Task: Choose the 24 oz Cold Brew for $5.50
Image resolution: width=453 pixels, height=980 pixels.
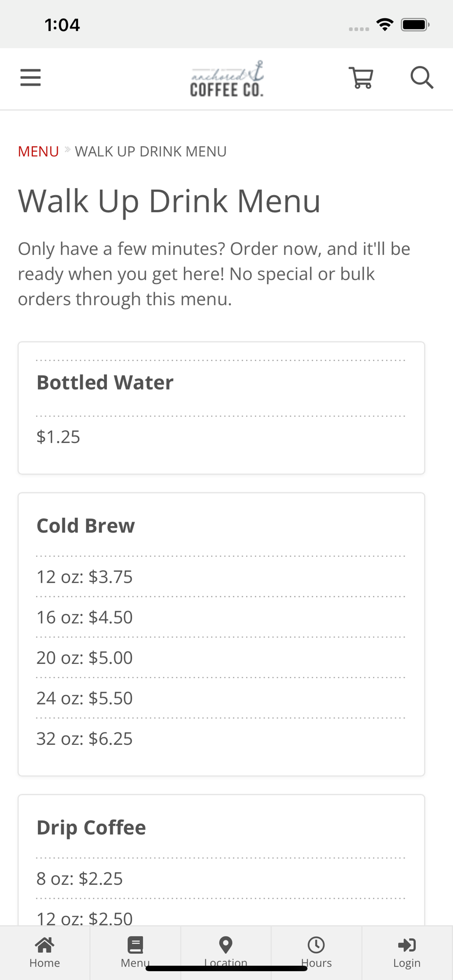Action: (x=84, y=698)
